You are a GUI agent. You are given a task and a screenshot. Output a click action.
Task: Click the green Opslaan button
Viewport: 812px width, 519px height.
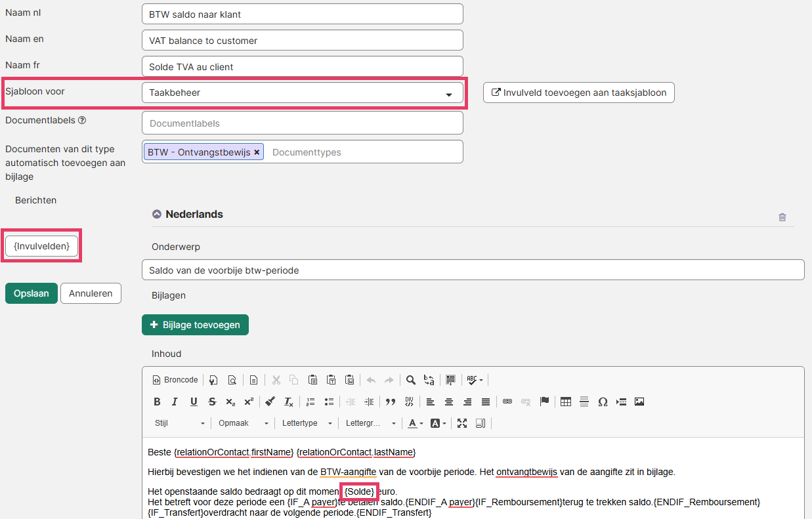pos(32,293)
